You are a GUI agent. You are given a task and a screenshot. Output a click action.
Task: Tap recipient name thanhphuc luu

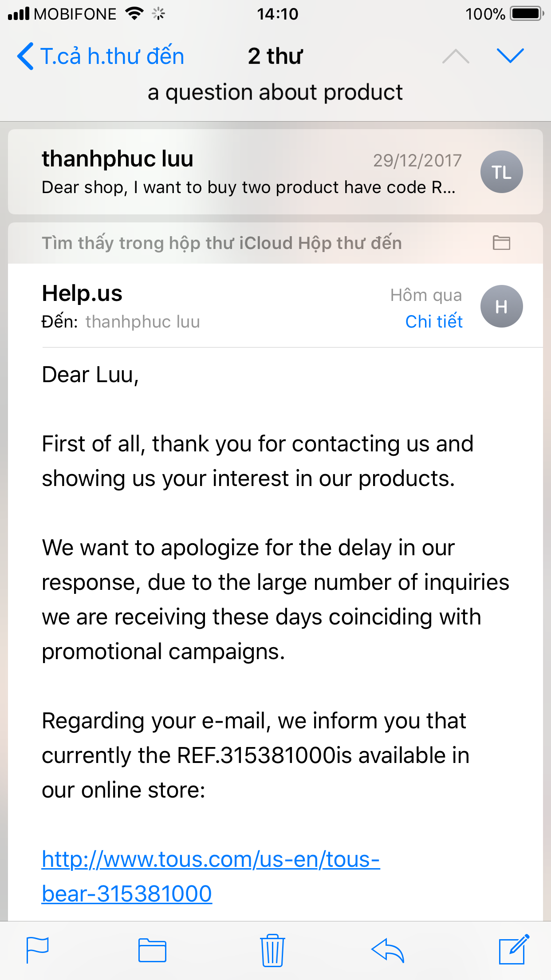click(142, 322)
